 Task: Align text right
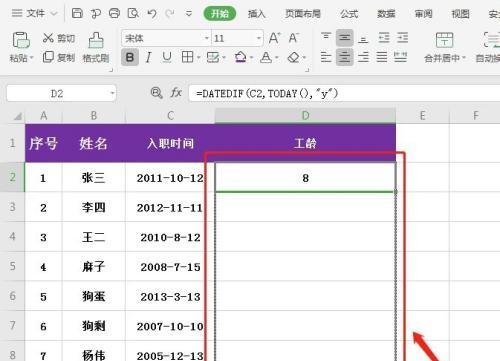(x=363, y=57)
